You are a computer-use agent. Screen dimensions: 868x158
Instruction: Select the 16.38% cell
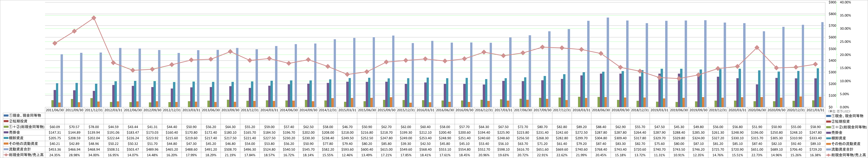tap(816, 155)
